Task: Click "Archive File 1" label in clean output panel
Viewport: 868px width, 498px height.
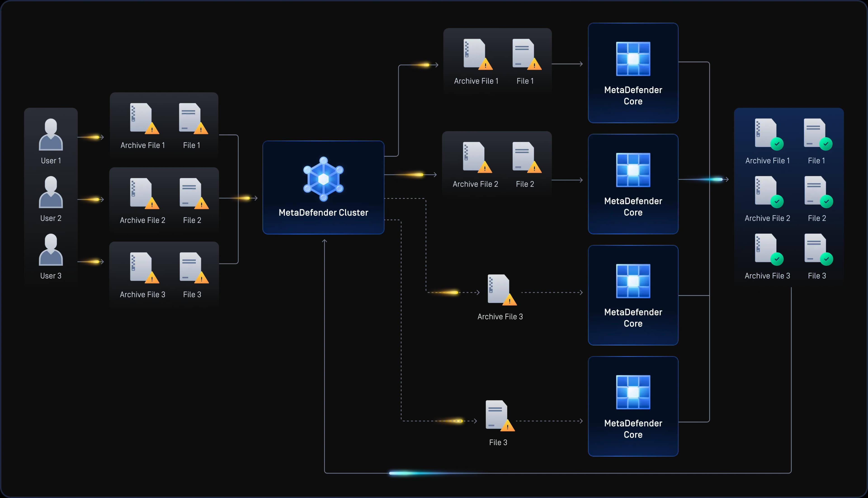Action: click(x=767, y=160)
